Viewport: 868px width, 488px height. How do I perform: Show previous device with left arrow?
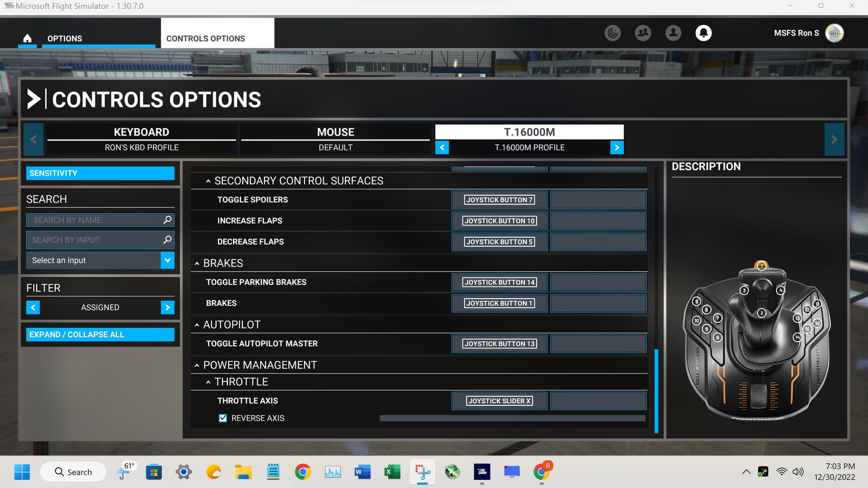(x=33, y=140)
